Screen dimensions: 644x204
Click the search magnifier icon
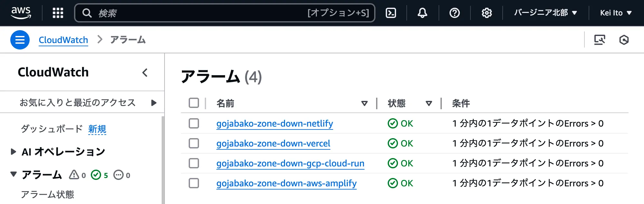pyautogui.click(x=87, y=13)
